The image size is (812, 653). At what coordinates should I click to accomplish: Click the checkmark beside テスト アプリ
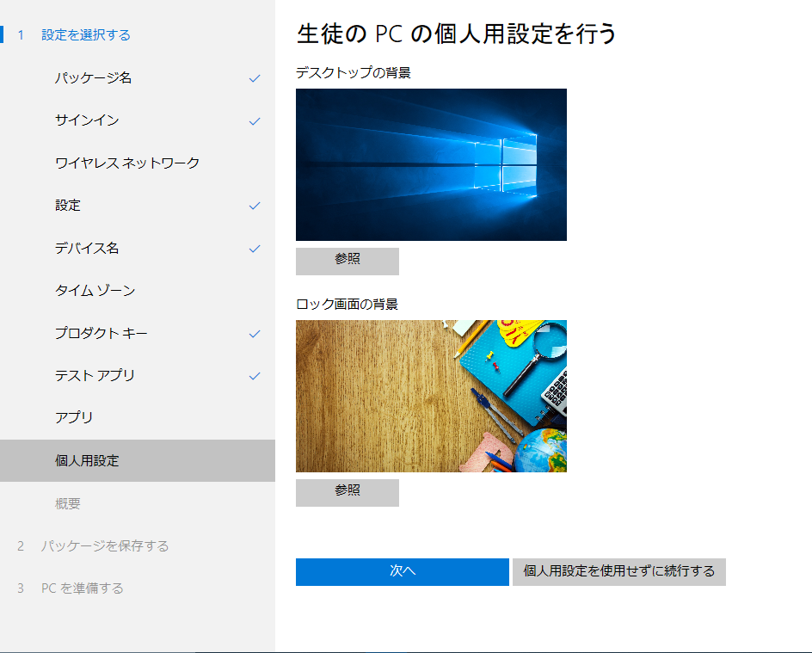coord(255,376)
